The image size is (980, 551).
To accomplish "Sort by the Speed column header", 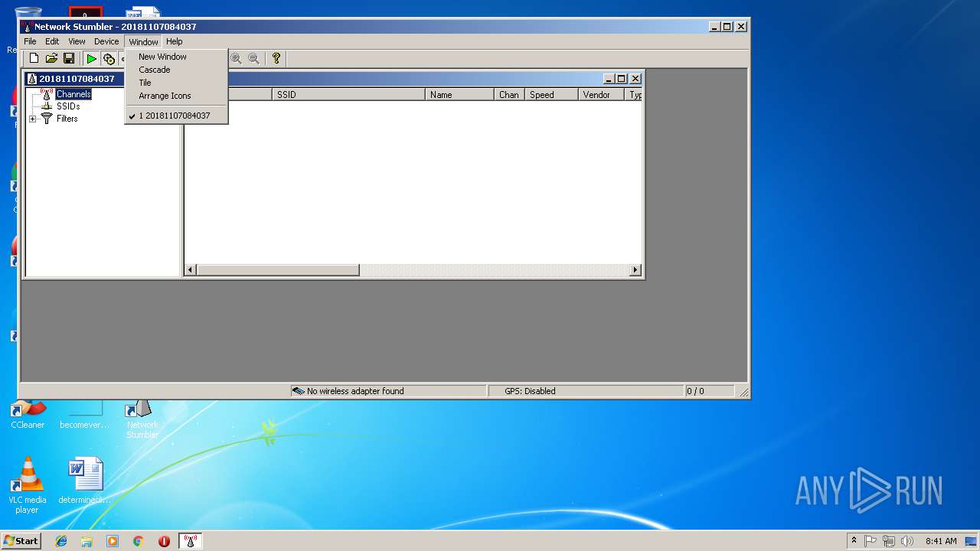I will 551,95.
